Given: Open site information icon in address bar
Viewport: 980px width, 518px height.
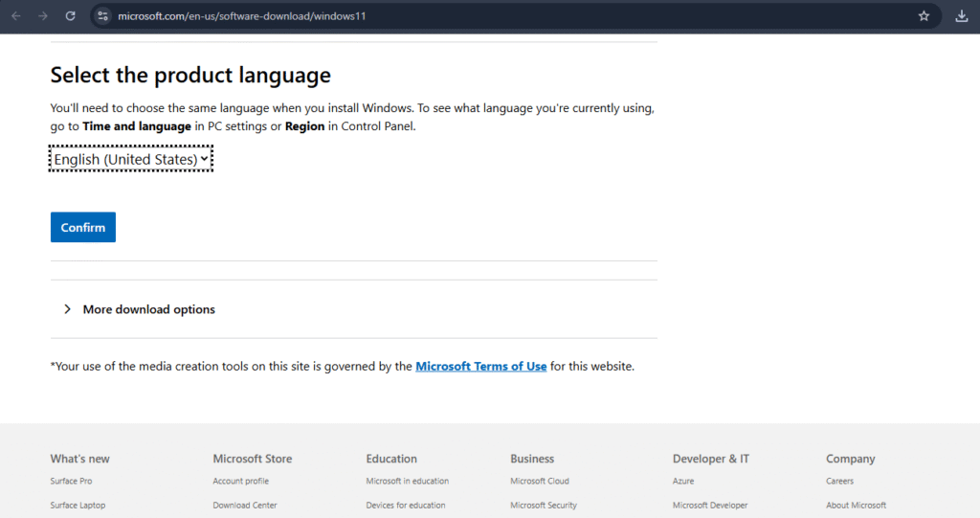Looking at the screenshot, I should click(103, 16).
